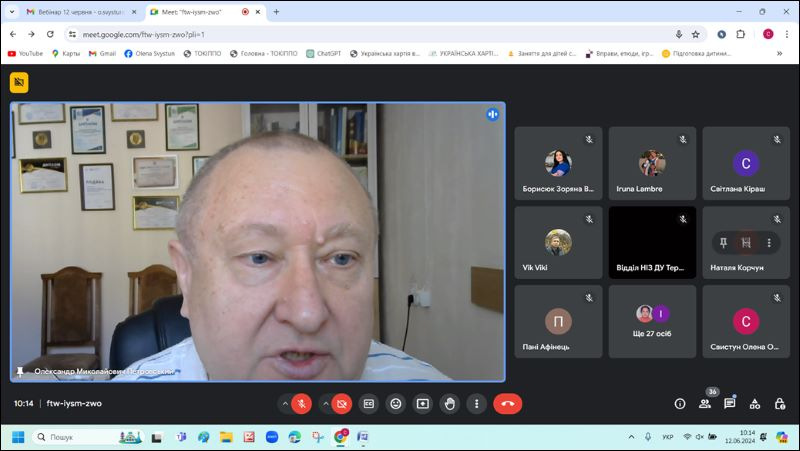Go back in browser history
Screen dimensions: 800x451
click(x=13, y=34)
